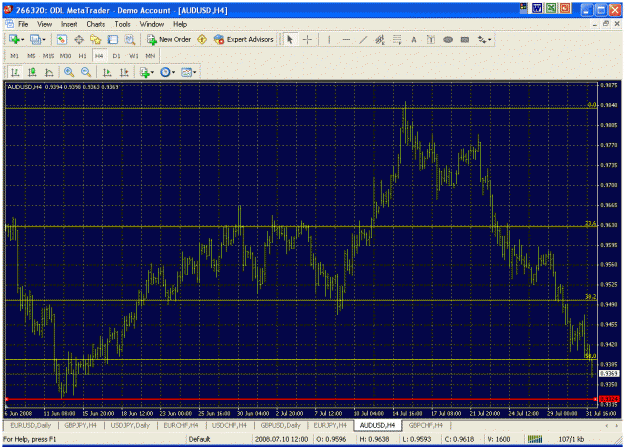Open Word from the Office shortcut bar
This screenshot has width=625, height=447.
pyautogui.click(x=537, y=8)
